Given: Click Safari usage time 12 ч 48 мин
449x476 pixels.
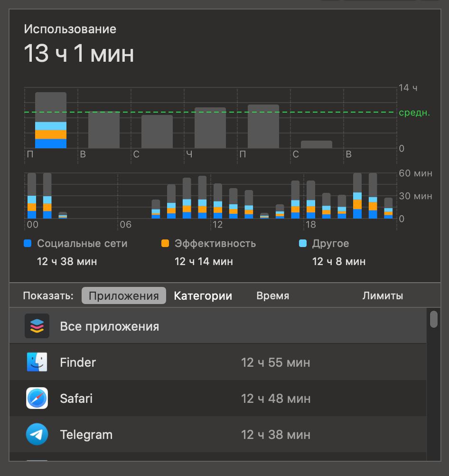Looking at the screenshot, I should coord(275,398).
